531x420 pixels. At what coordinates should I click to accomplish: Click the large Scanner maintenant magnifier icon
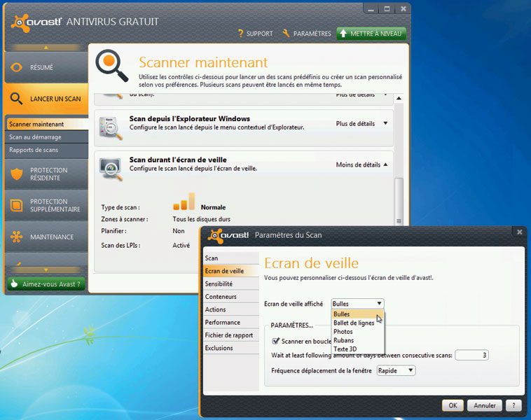(x=112, y=66)
